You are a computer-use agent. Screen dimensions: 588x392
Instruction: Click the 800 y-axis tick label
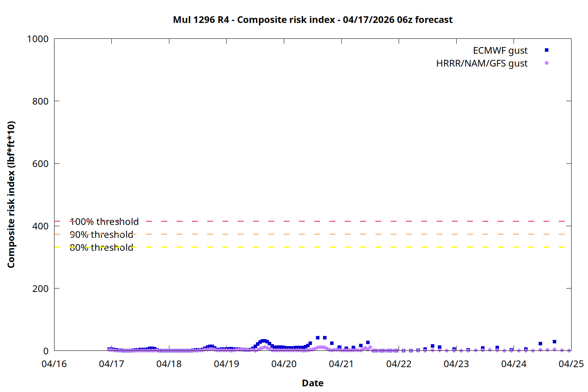[x=40, y=101]
